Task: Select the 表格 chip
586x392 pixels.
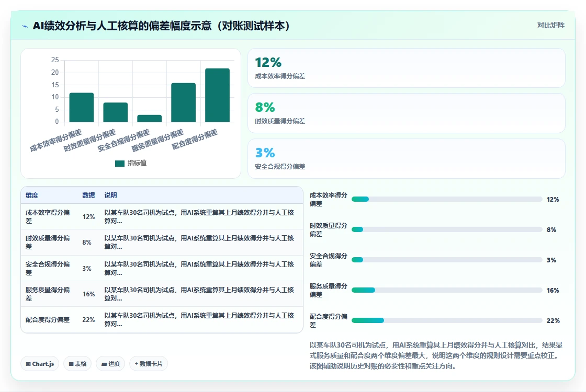Action: click(78, 364)
